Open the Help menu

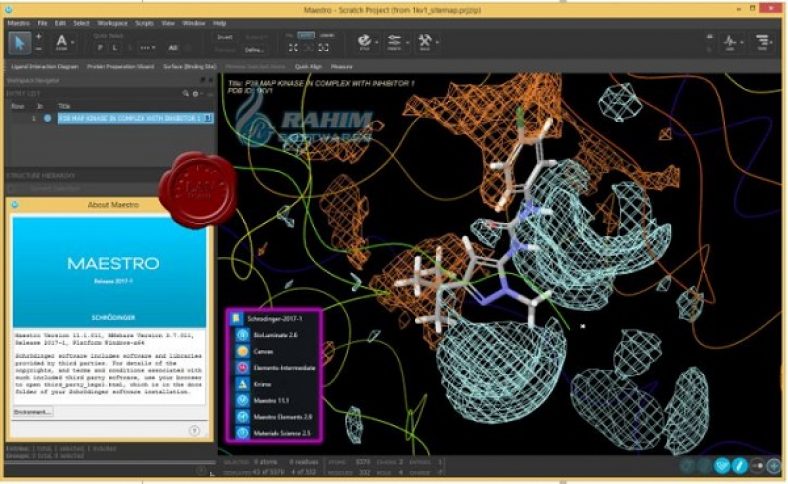[220, 23]
